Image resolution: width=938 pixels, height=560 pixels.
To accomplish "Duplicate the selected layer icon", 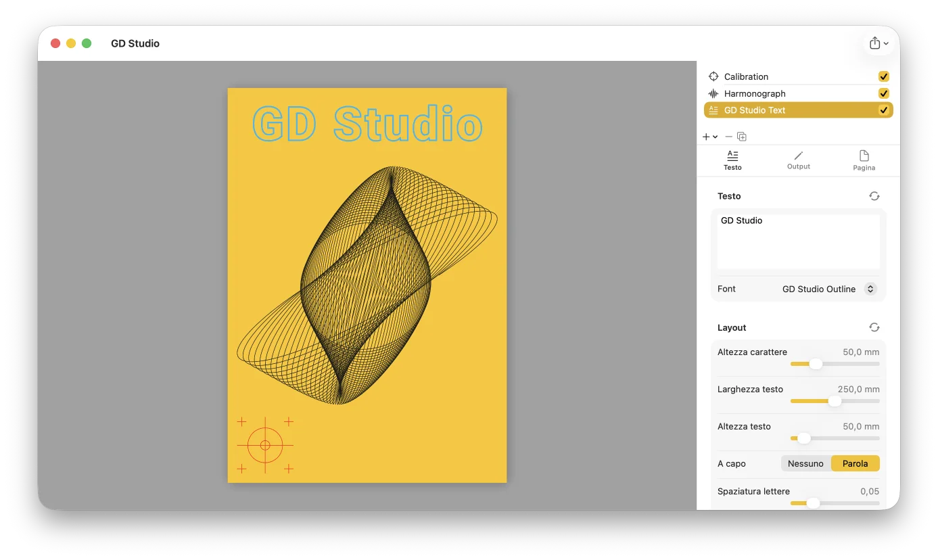I will coord(742,137).
